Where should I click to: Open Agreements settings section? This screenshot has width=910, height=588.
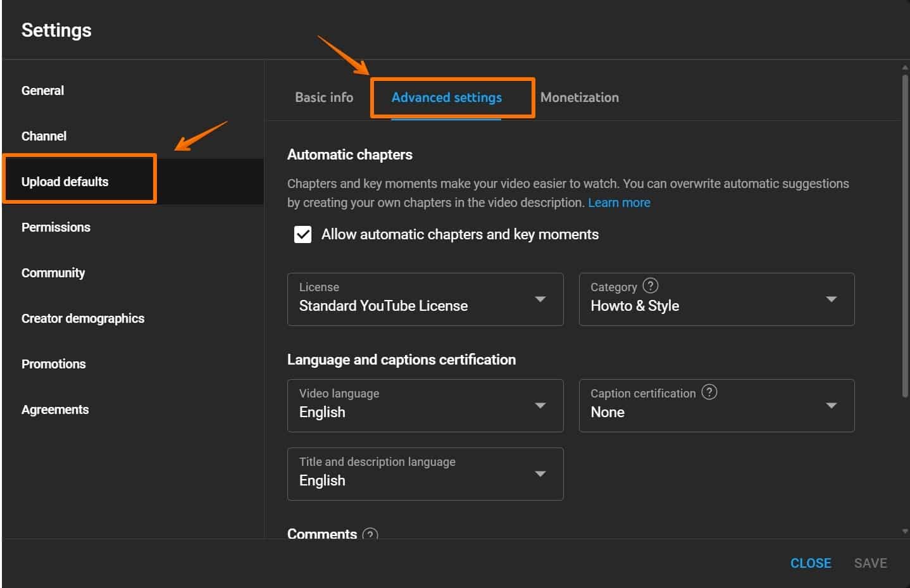[x=55, y=410]
